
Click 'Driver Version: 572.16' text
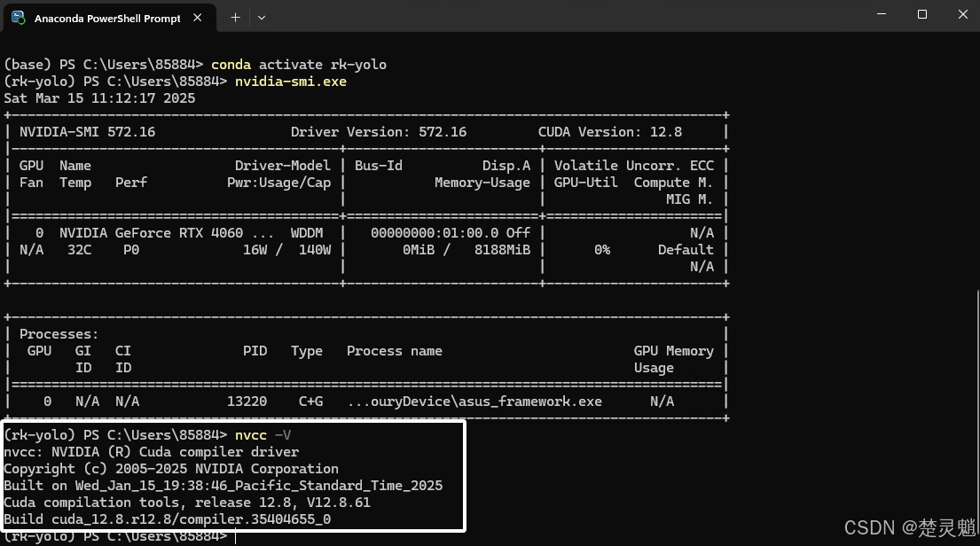tap(378, 132)
